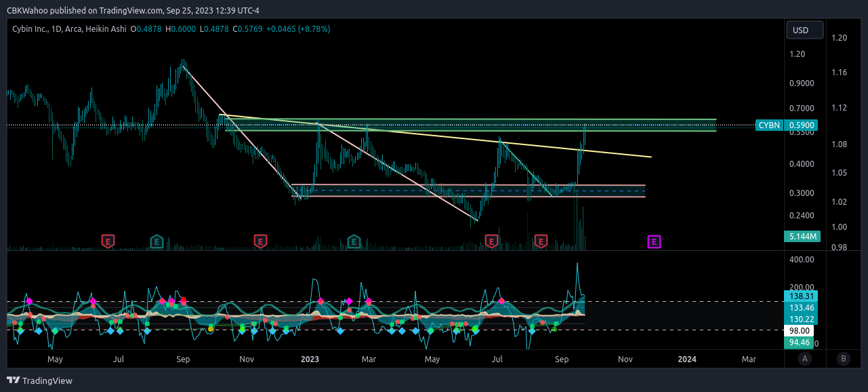Click the 400.00 indicator scale label
Screen dimensions: 868x392
[801, 260]
